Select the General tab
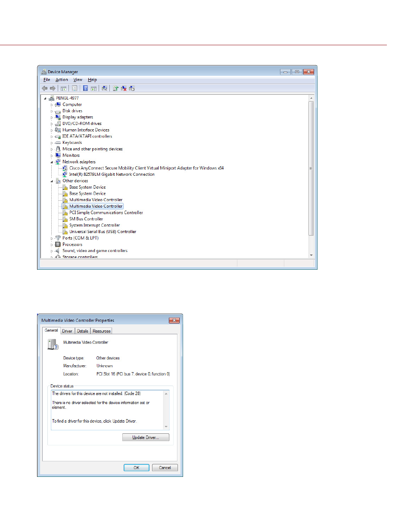Screen dimensions: 411x532 (x=51, y=330)
